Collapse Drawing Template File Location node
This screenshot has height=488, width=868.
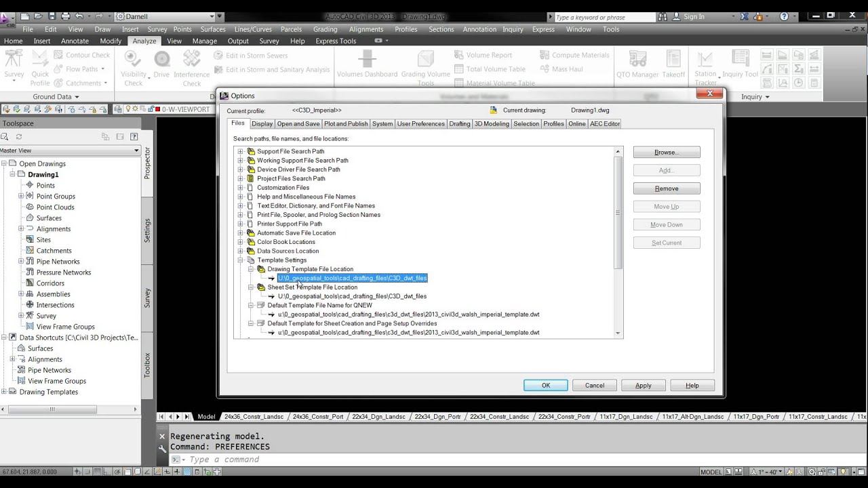[250, 269]
